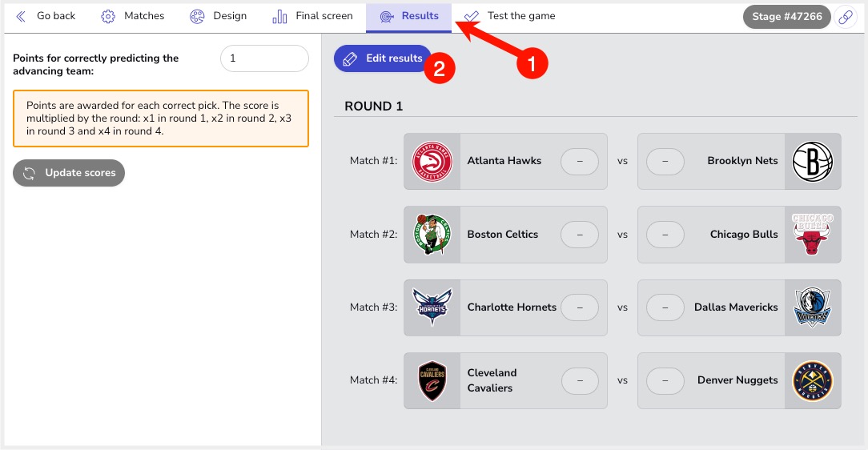Select the Test the game tab
Image resolution: width=868 pixels, height=450 pixels.
(509, 16)
